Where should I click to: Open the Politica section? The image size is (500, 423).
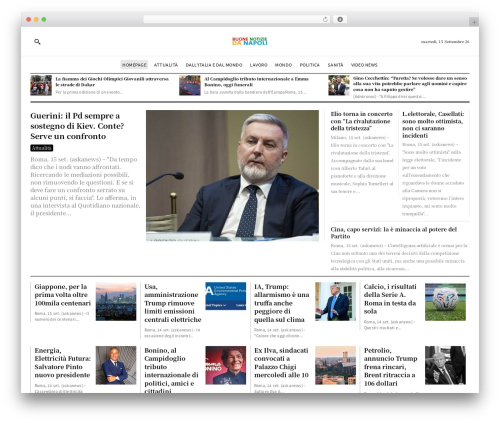(x=310, y=65)
